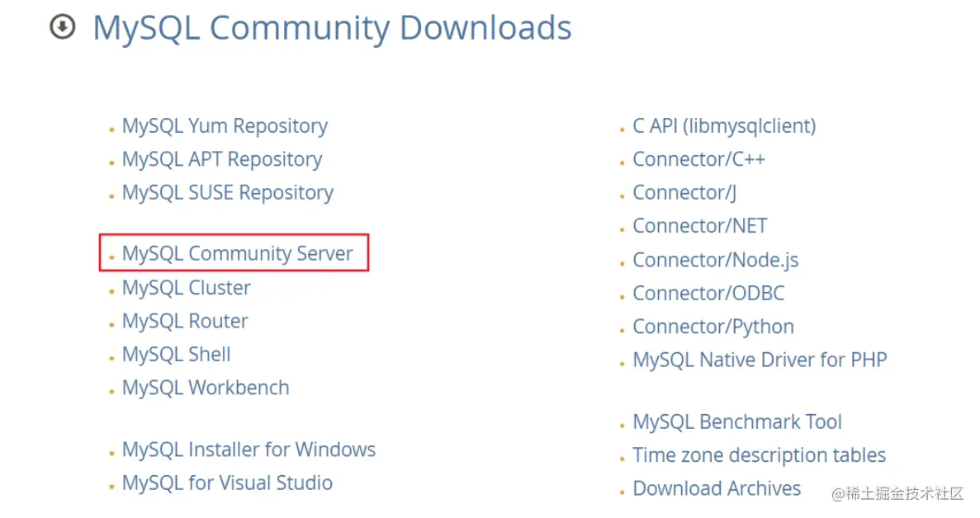The image size is (980, 518).
Task: Open the Connector/ODBC link
Action: [x=708, y=294]
